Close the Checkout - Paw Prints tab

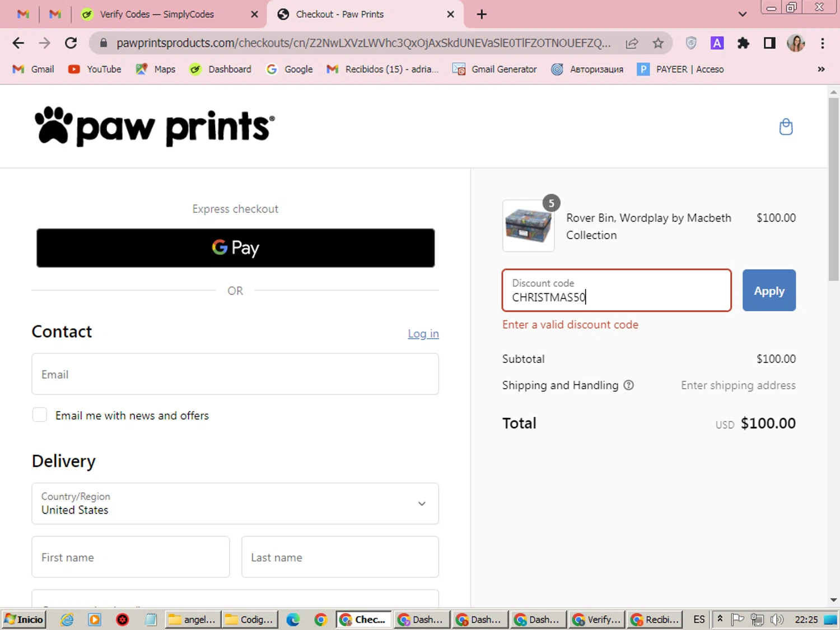[x=450, y=14]
